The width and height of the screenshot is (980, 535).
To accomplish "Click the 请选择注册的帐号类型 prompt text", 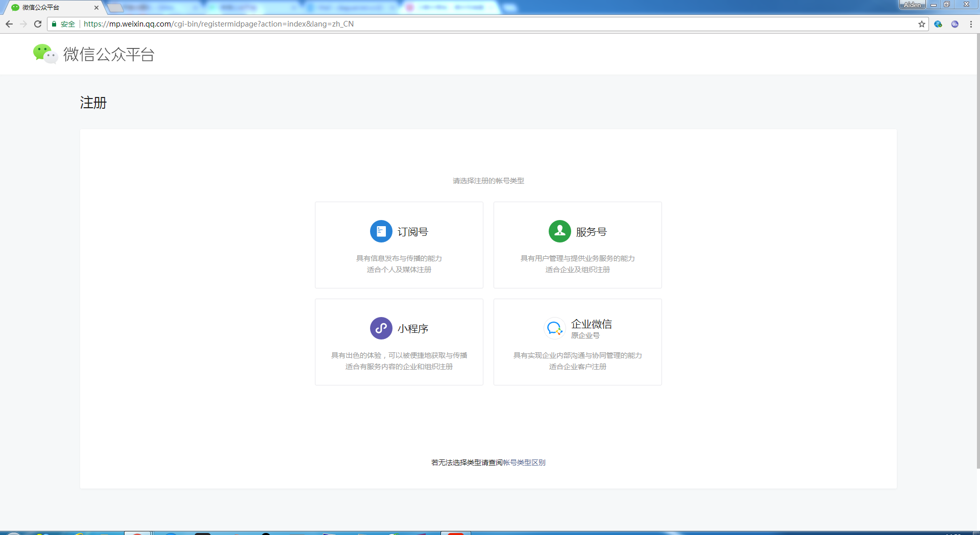I will point(488,181).
